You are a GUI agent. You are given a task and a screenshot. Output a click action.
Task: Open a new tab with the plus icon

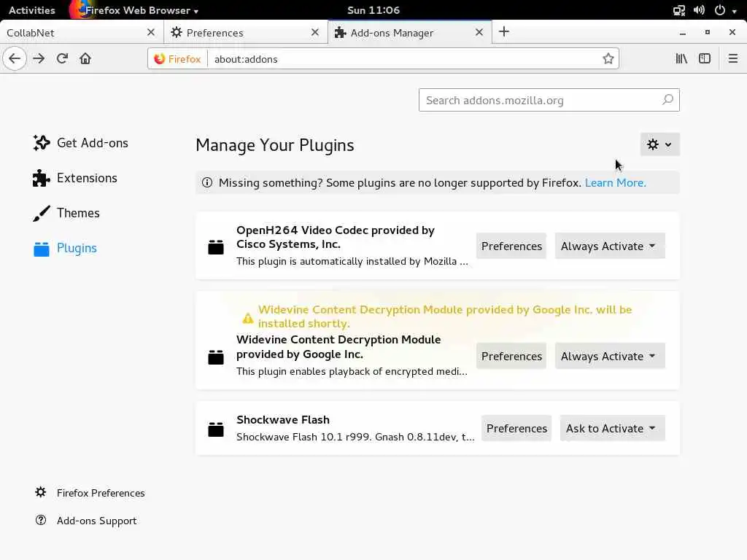coord(504,31)
